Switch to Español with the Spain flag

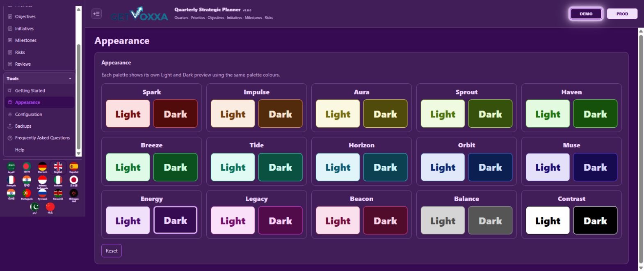point(74,167)
